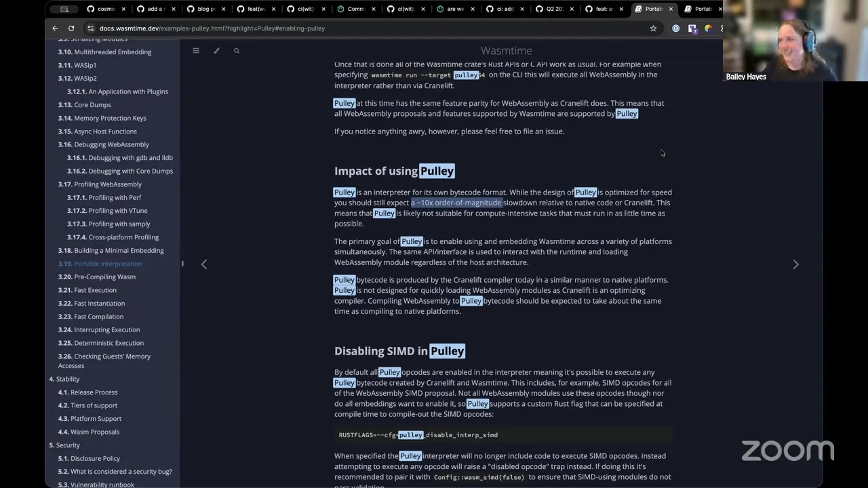Open Checking Guests' Memory Accesses chapter
The height and width of the screenshot is (488, 868).
(x=104, y=361)
